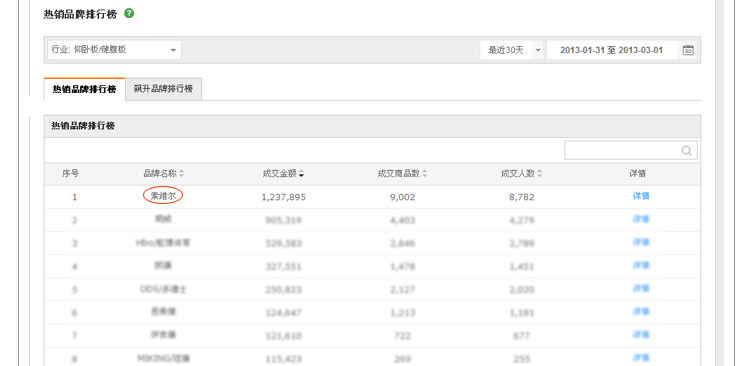Switch to 热销品牌排行榜 tab
Viewport: 750px width, 366px height.
85,89
